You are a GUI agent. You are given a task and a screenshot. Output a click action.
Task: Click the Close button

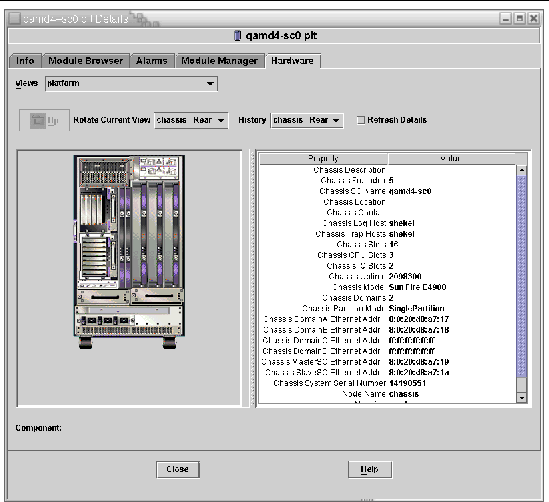pos(178,469)
